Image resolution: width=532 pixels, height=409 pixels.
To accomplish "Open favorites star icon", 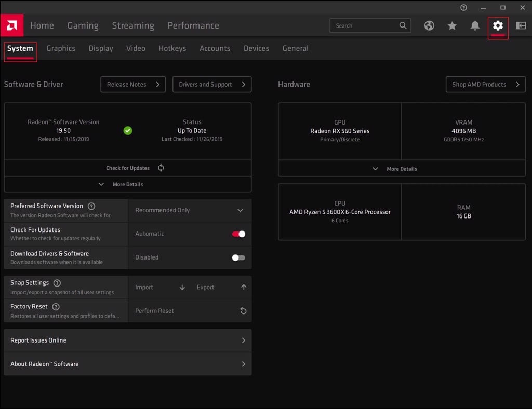I will pos(452,25).
